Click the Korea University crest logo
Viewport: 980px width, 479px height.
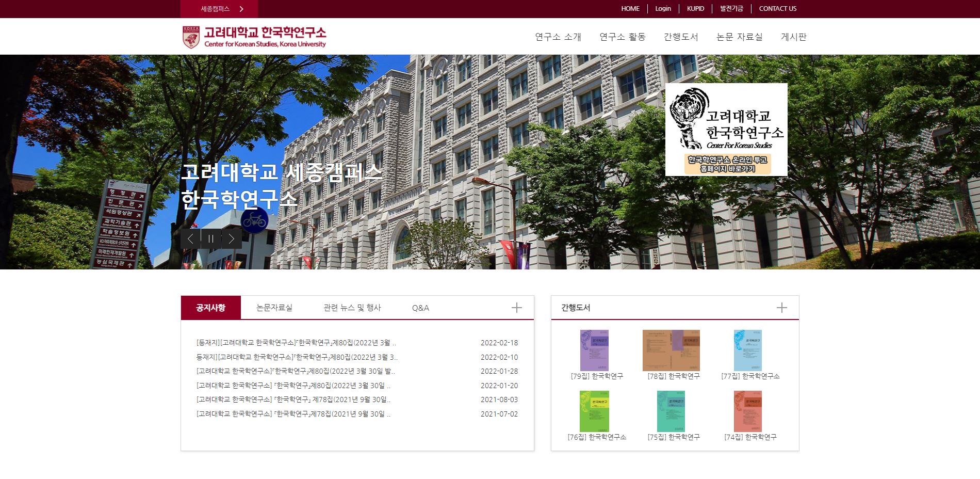click(191, 37)
